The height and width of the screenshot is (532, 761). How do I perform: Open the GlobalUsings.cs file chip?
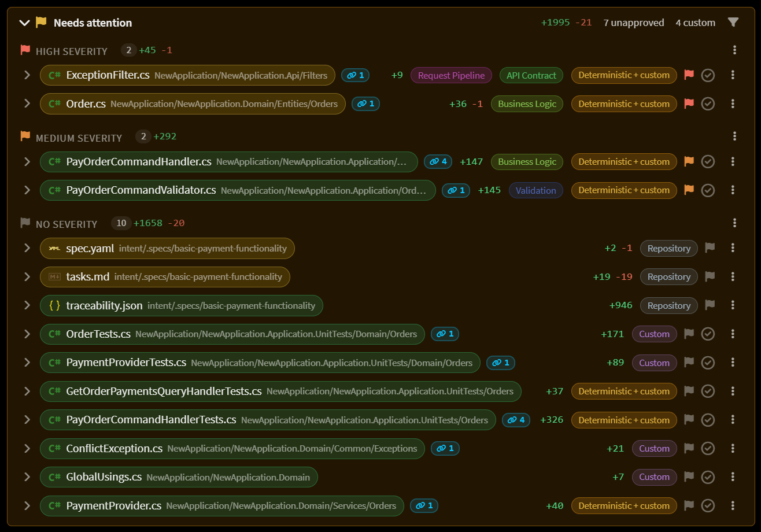(x=179, y=477)
